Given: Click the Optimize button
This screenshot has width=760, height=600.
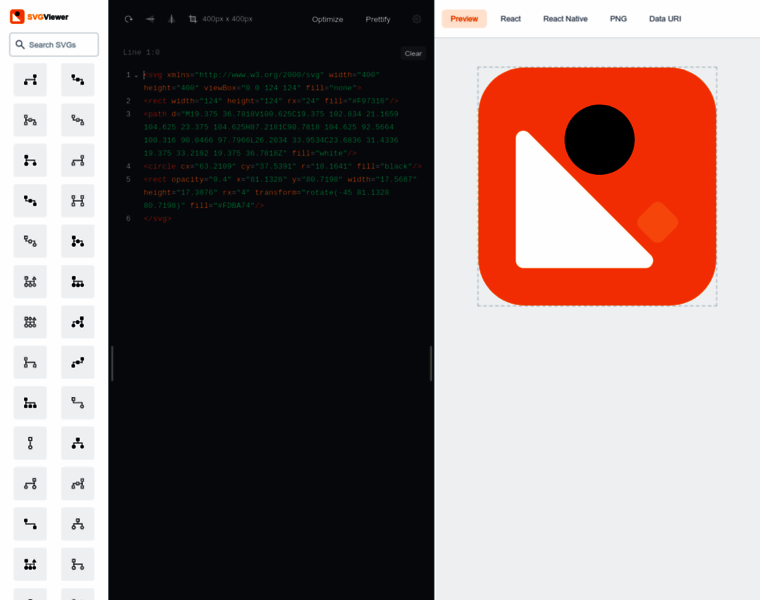Looking at the screenshot, I should tap(327, 19).
